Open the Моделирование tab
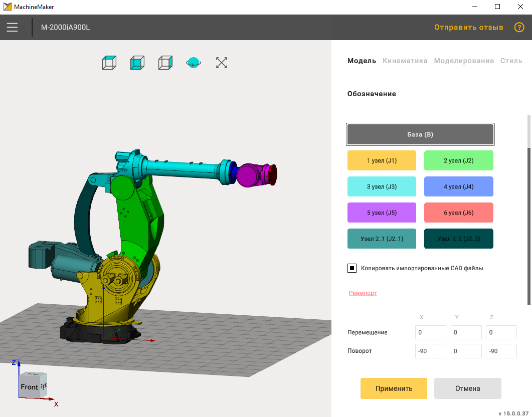532x417 pixels. 464,61
